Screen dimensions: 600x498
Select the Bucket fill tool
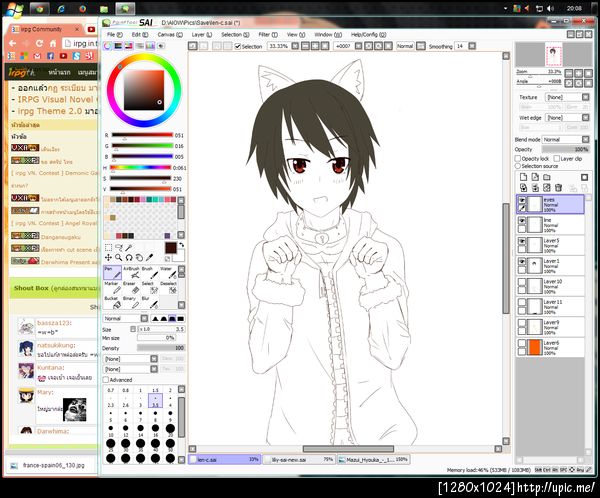[x=112, y=302]
